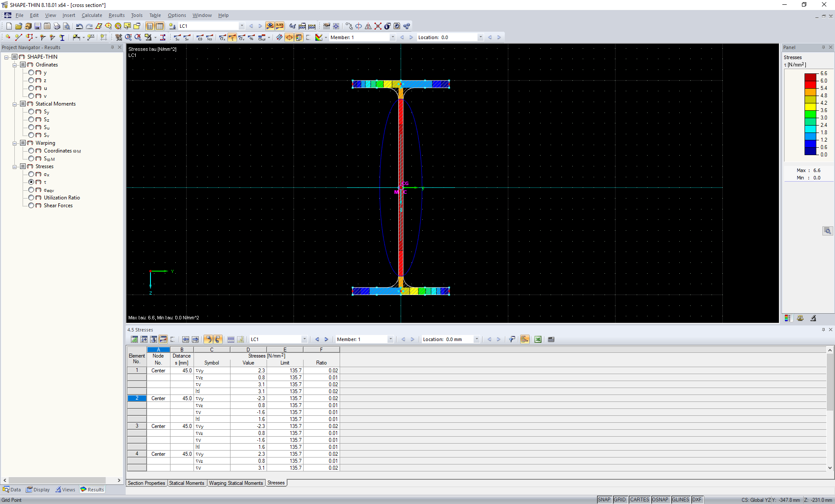Open the Display navigator tab
The image size is (835, 504).
(38, 490)
